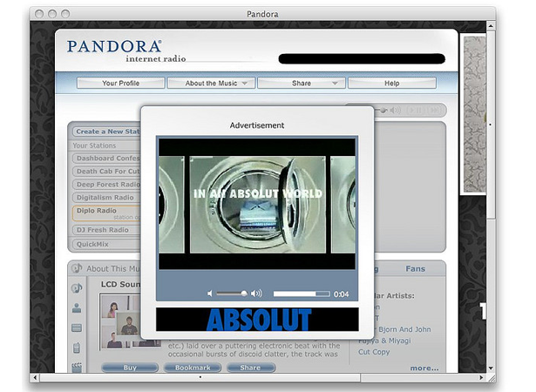Mute the advertisement using the small speaker icon

coord(210,294)
